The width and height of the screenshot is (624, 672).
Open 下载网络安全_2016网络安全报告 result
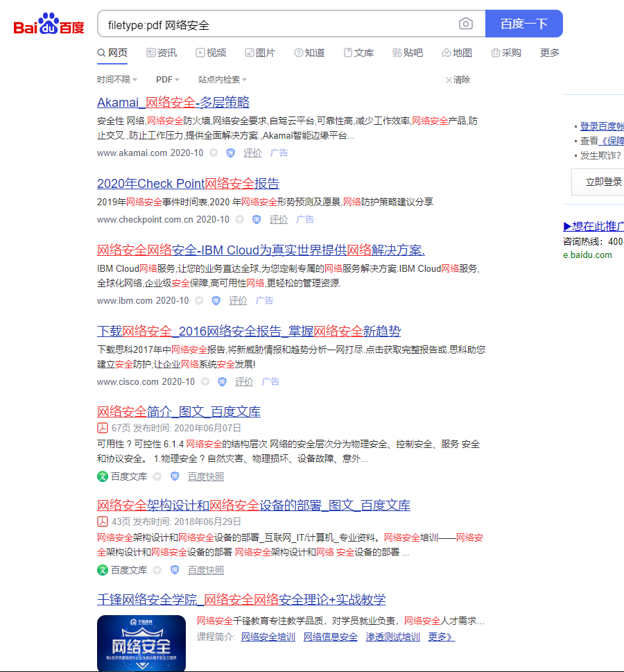coord(249,331)
